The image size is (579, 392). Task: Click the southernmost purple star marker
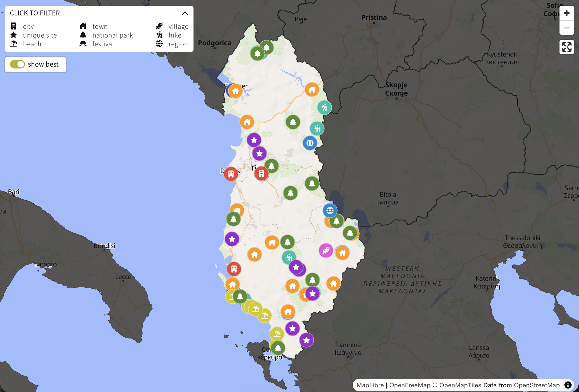click(x=306, y=340)
